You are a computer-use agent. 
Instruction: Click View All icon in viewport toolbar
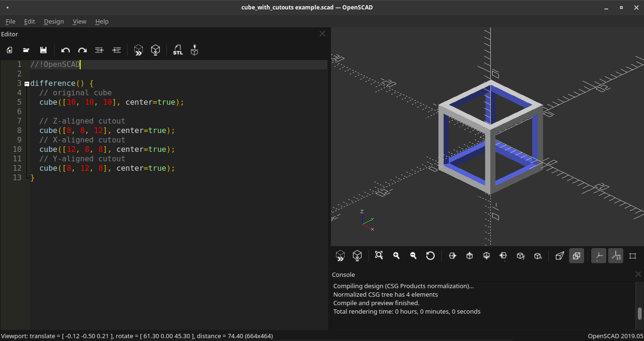pos(379,256)
